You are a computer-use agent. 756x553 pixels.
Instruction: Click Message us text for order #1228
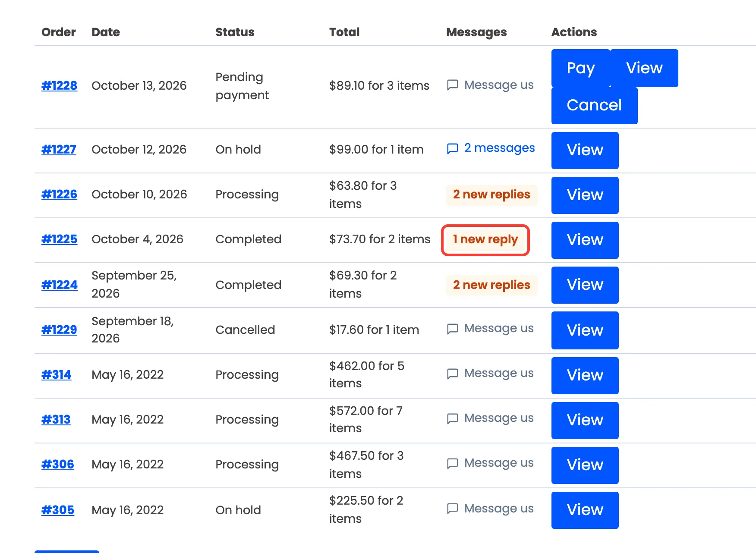coord(499,85)
